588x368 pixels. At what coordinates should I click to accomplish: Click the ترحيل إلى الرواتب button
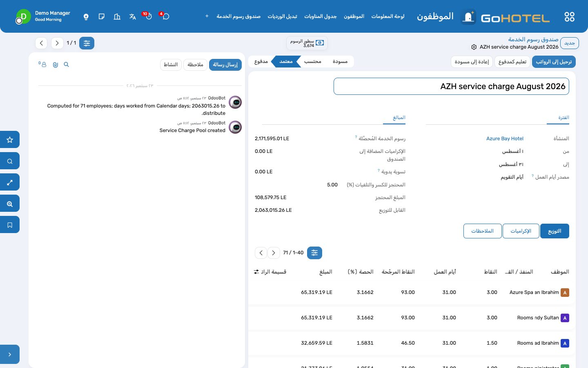pos(554,62)
